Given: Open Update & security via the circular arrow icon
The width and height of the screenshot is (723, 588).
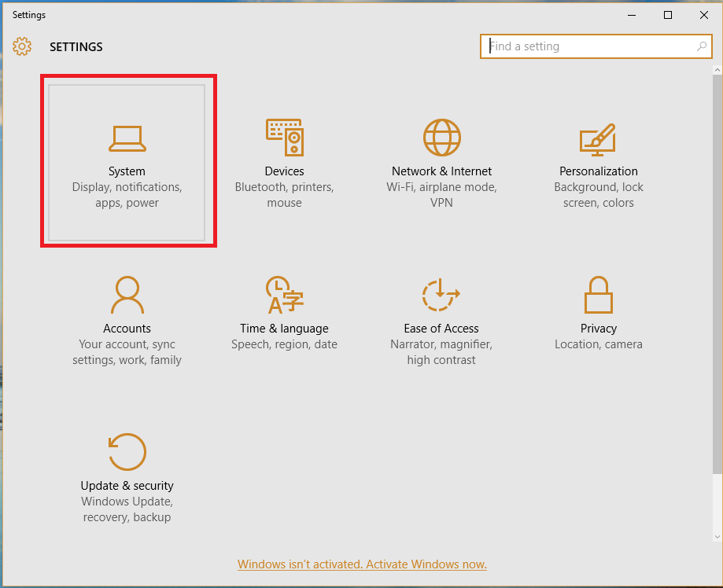Looking at the screenshot, I should click(127, 451).
